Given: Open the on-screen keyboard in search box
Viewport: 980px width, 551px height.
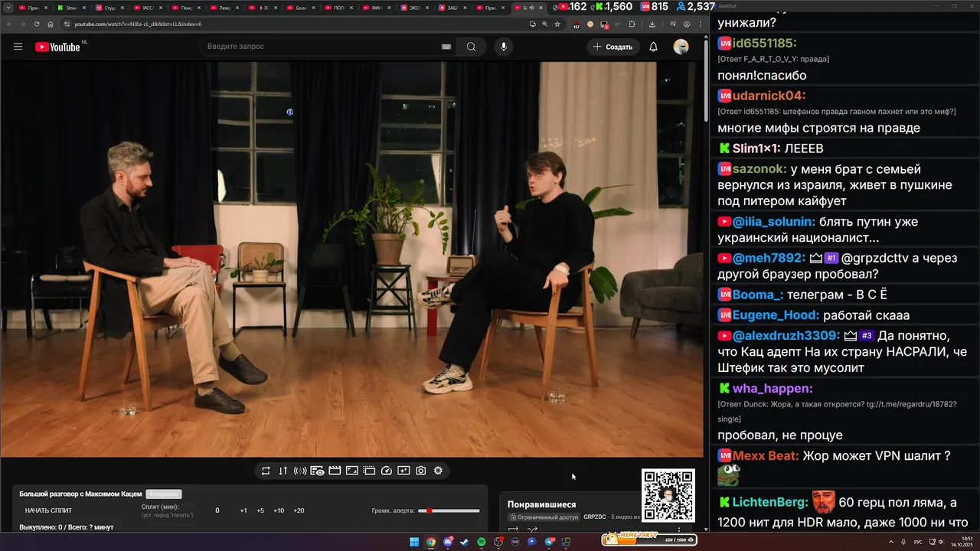Looking at the screenshot, I should tap(446, 47).
